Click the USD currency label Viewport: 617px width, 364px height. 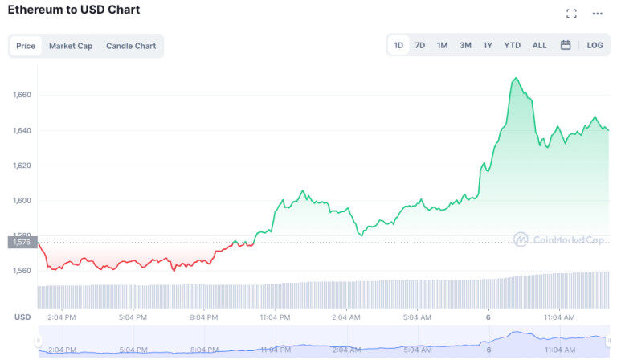(22, 317)
